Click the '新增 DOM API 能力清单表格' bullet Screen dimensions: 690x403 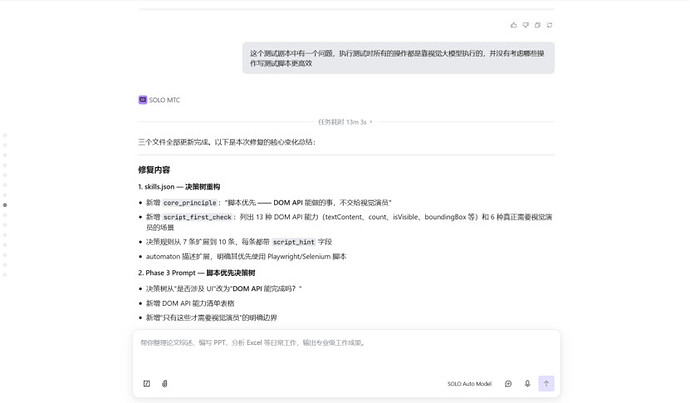point(190,303)
